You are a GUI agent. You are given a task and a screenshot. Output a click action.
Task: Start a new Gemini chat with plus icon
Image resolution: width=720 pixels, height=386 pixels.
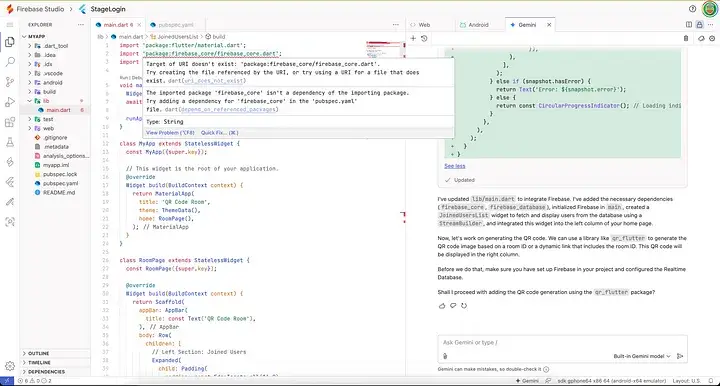[x=413, y=39]
